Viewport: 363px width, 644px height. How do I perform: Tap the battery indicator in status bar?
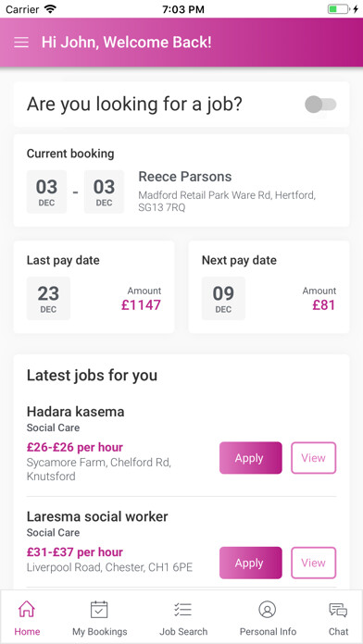pos(338,9)
